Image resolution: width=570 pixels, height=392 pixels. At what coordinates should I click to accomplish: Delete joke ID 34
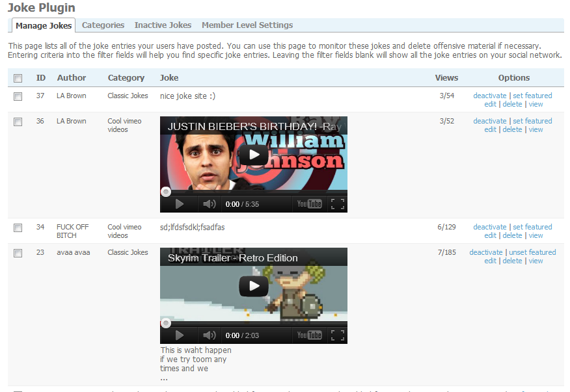coord(512,236)
